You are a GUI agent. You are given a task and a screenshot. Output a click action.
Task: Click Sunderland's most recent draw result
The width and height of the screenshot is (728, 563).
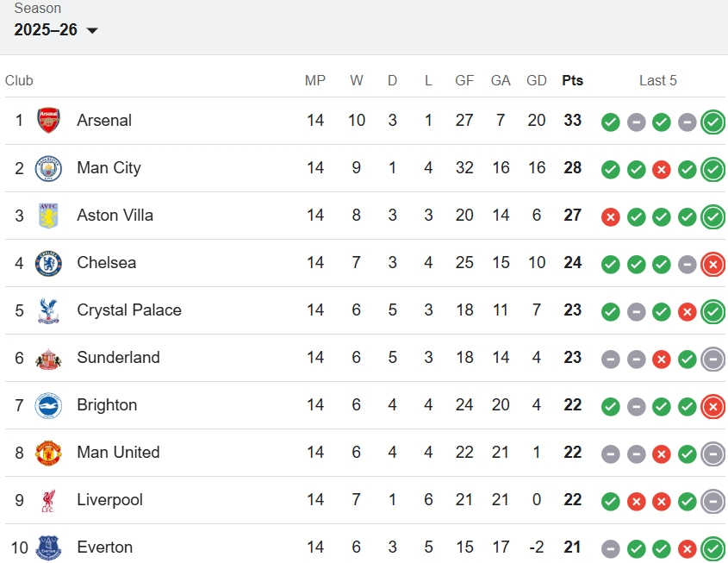(712, 359)
